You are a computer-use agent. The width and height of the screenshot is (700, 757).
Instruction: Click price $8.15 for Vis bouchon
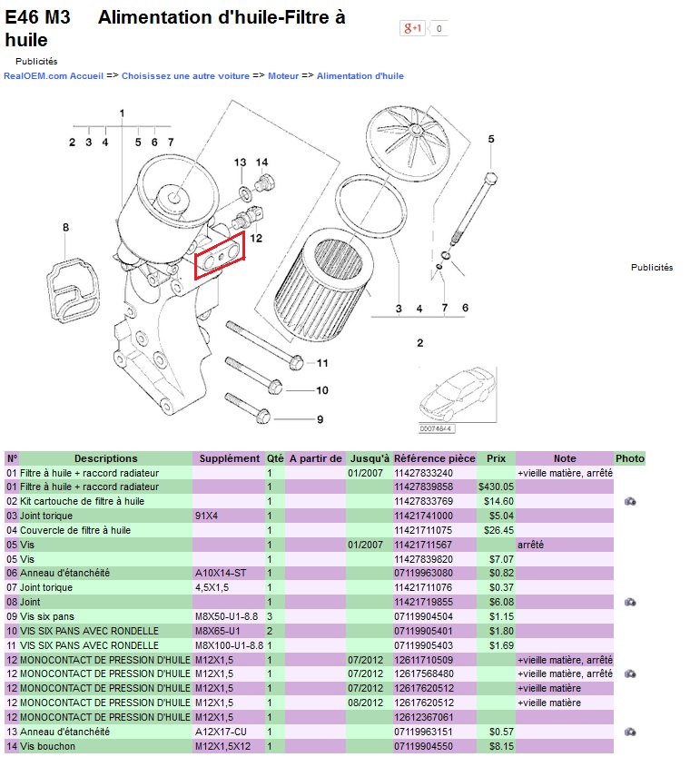pos(501,746)
